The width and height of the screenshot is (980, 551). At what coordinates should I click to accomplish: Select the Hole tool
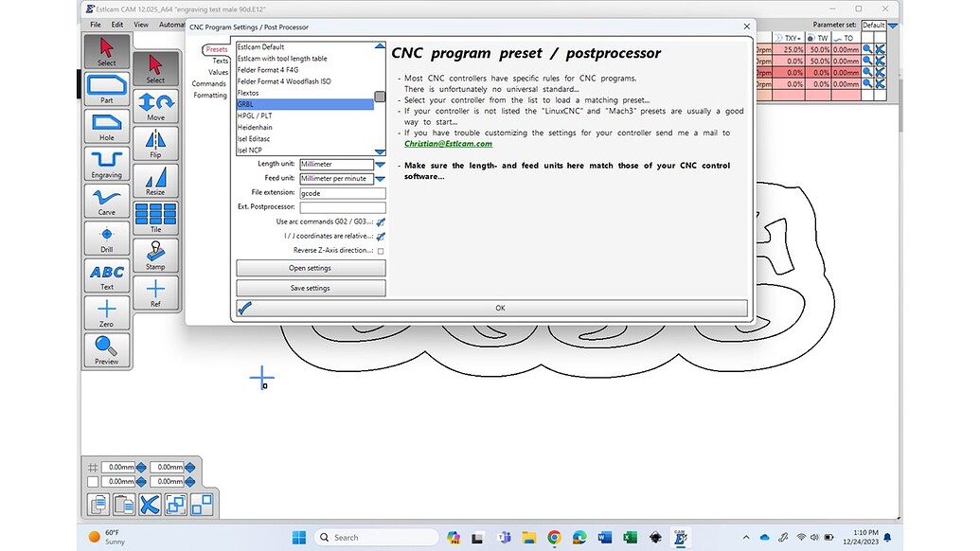106,124
